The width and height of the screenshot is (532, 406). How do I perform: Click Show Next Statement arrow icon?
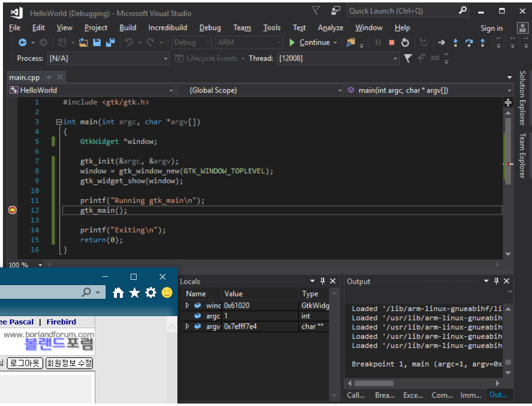coord(442,43)
